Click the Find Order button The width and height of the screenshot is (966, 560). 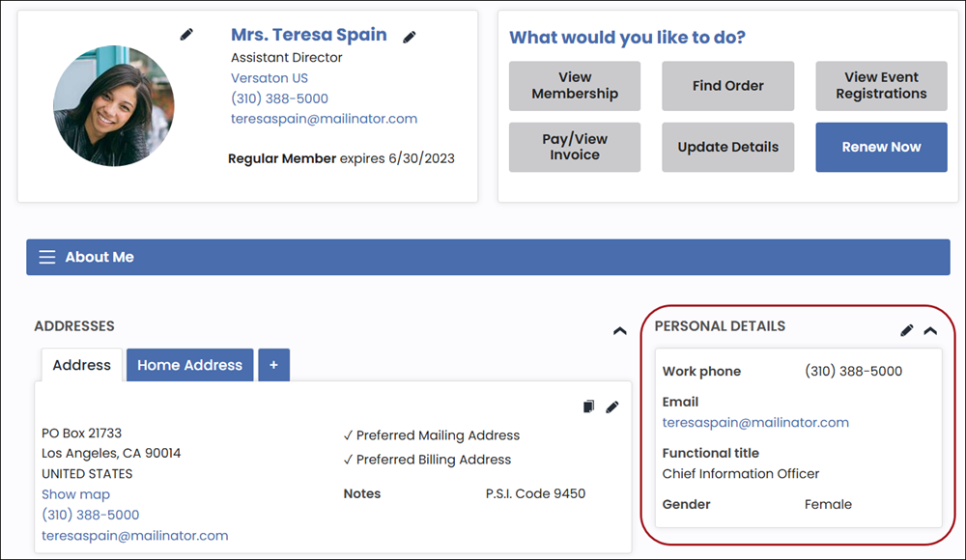point(727,86)
